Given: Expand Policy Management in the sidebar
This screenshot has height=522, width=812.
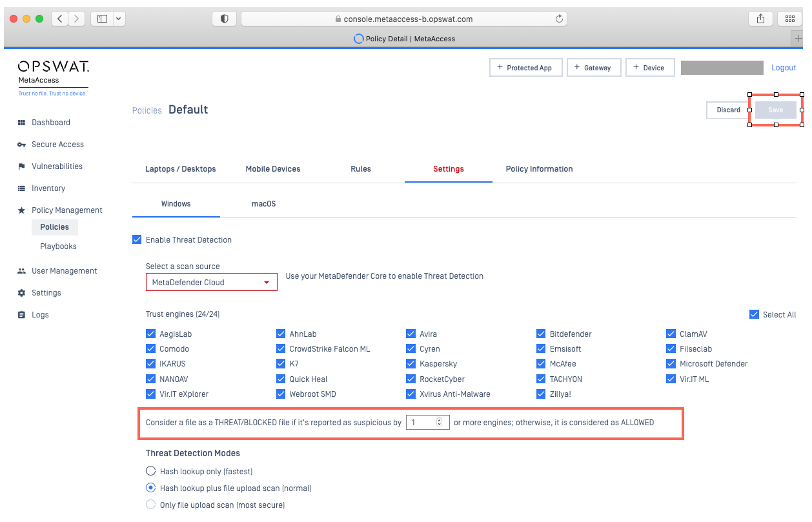Looking at the screenshot, I should coord(67,210).
